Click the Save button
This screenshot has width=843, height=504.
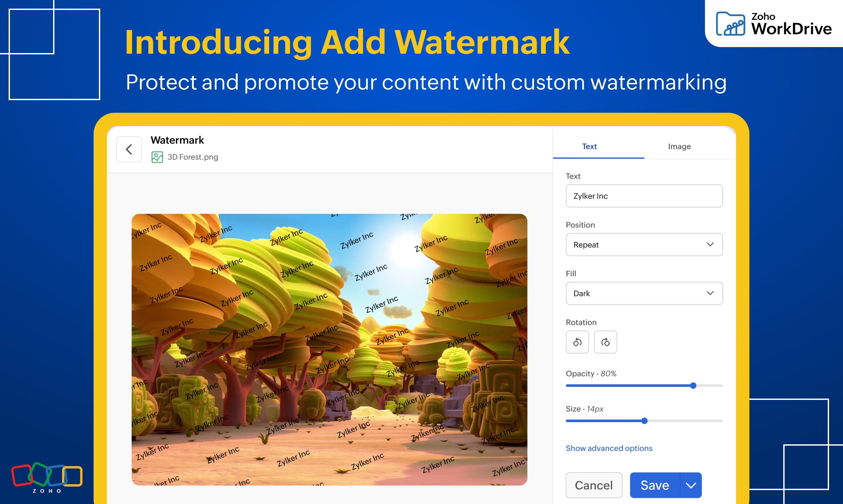(654, 485)
